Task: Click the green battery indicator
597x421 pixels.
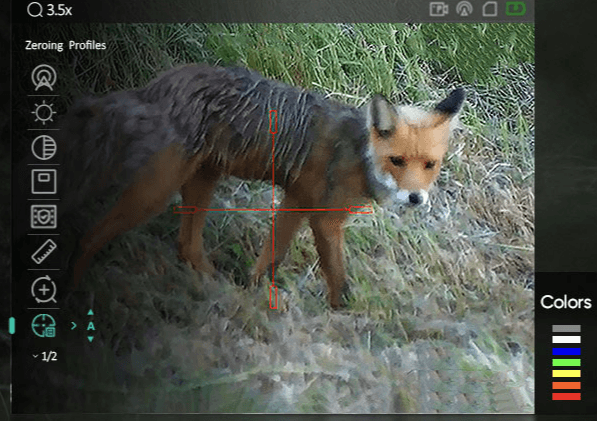Action: pyautogui.click(x=516, y=9)
